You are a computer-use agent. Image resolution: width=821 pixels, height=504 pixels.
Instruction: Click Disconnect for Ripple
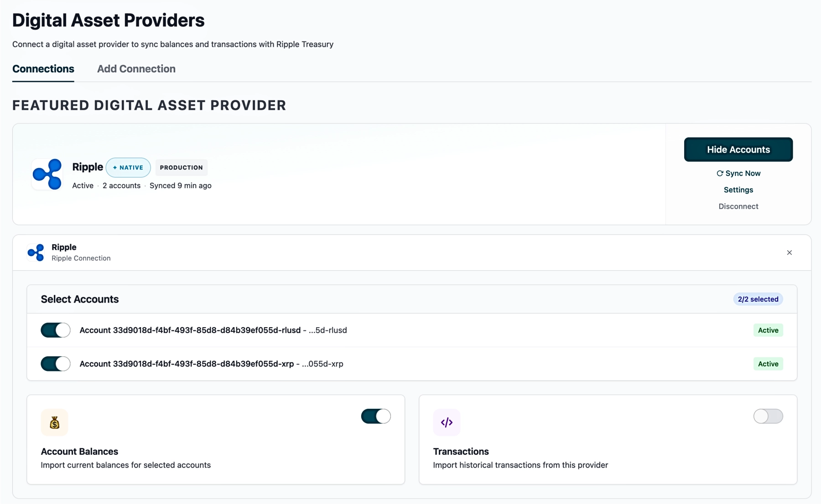pyautogui.click(x=738, y=206)
